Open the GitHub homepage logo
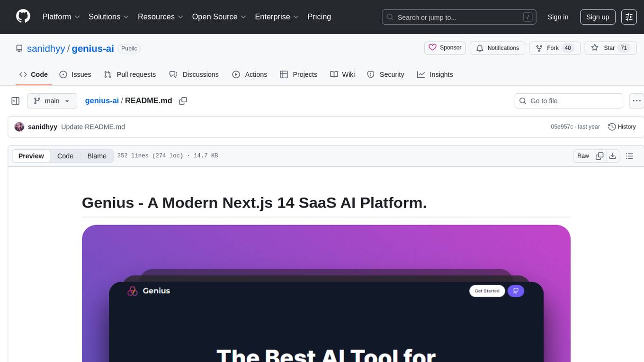644x362 pixels. (x=23, y=17)
